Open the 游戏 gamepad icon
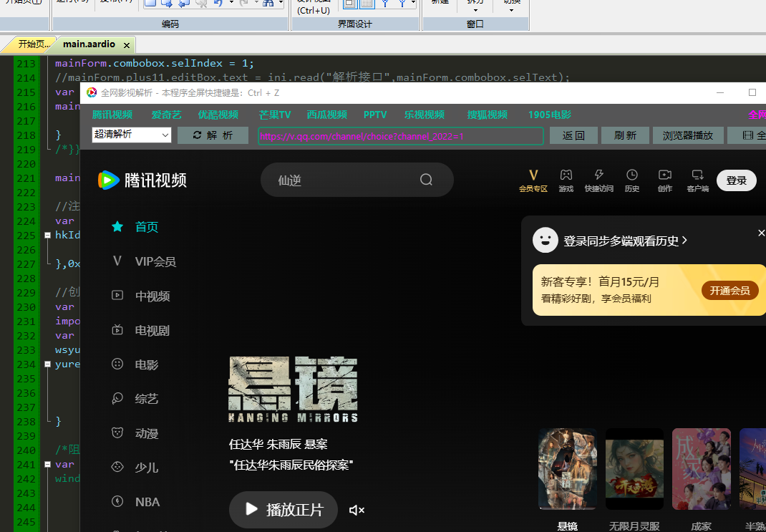Image resolution: width=766 pixels, height=532 pixels. coord(566,175)
